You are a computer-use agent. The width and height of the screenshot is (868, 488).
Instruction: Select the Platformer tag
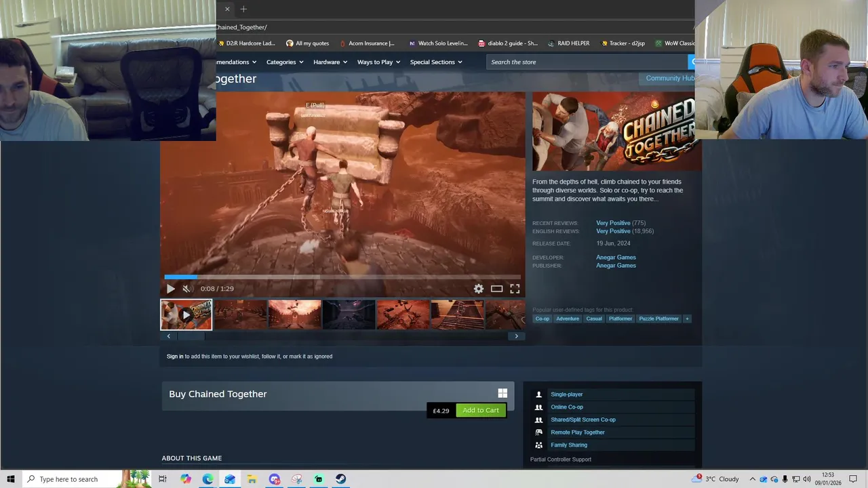click(620, 319)
